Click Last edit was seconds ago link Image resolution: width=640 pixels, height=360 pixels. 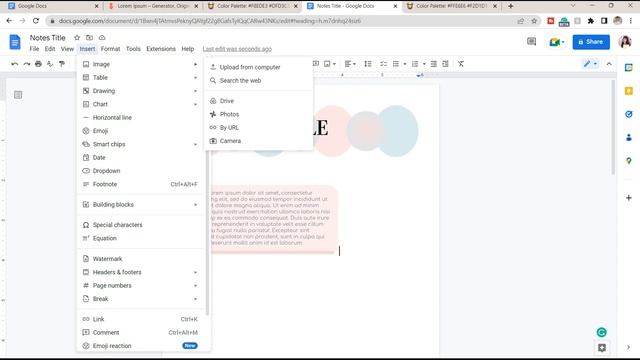[237, 49]
